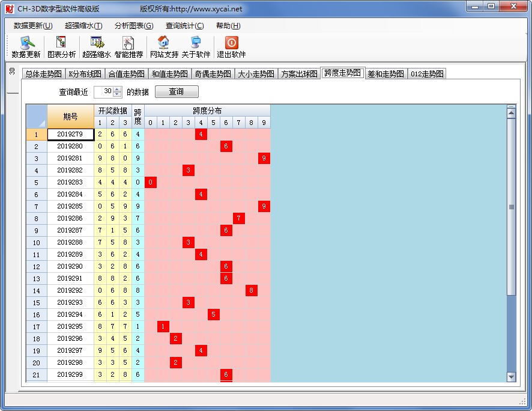Image resolution: width=532 pixels, height=411 pixels.
Task: Click the 退出软件 power icon
Action: point(231,43)
